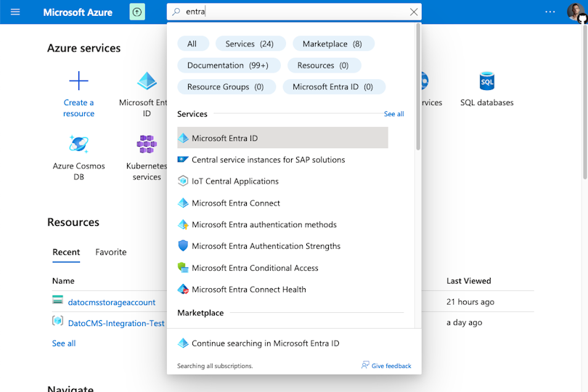
Task: Click the '21 hours ago' cell
Action: coord(470,302)
